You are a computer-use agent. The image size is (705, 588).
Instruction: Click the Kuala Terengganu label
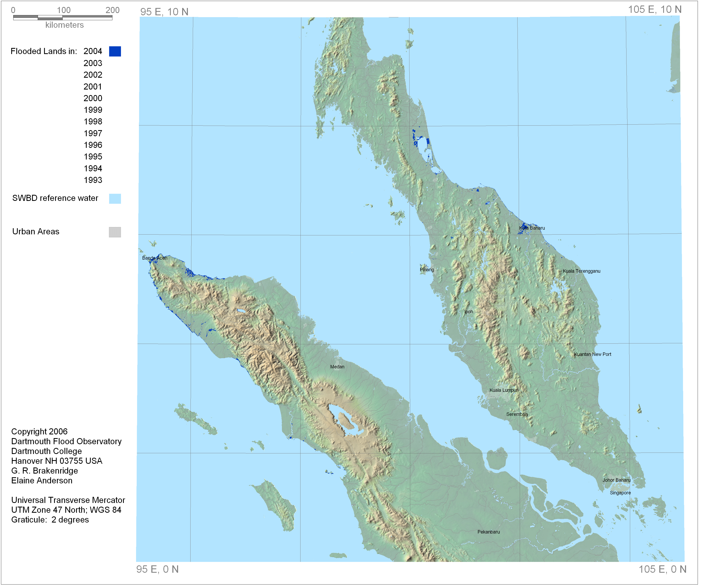point(581,271)
